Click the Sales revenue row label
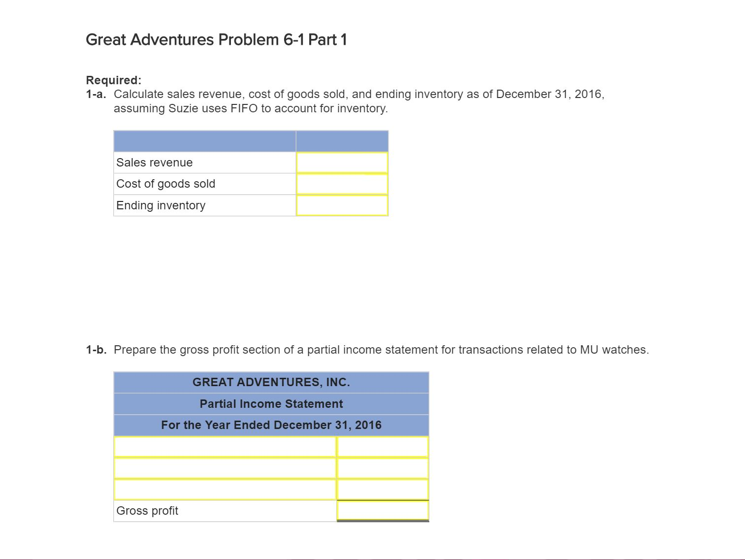Viewport: 745px width, 560px height. click(155, 163)
